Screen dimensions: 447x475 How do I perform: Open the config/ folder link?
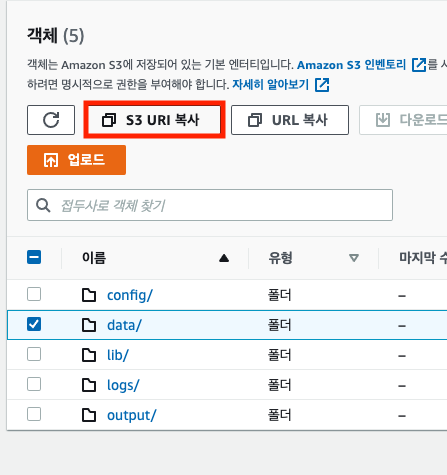[130, 295]
